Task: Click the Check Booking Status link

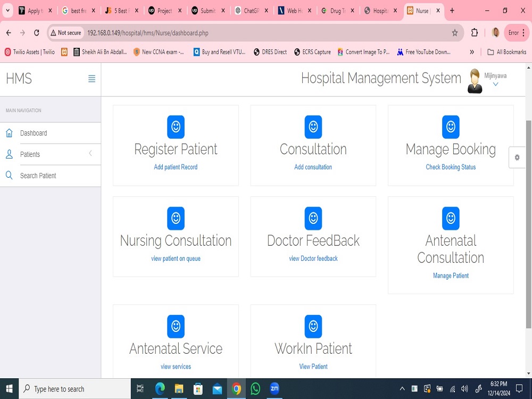Action: (451, 167)
